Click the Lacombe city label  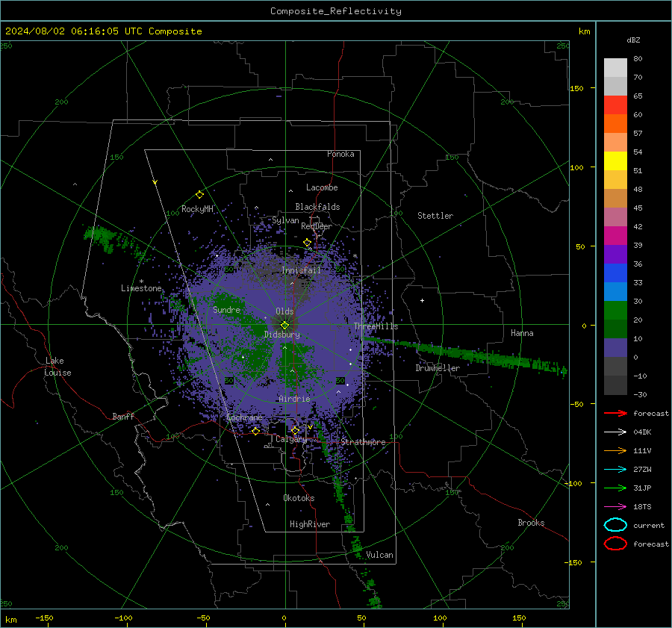tap(322, 187)
